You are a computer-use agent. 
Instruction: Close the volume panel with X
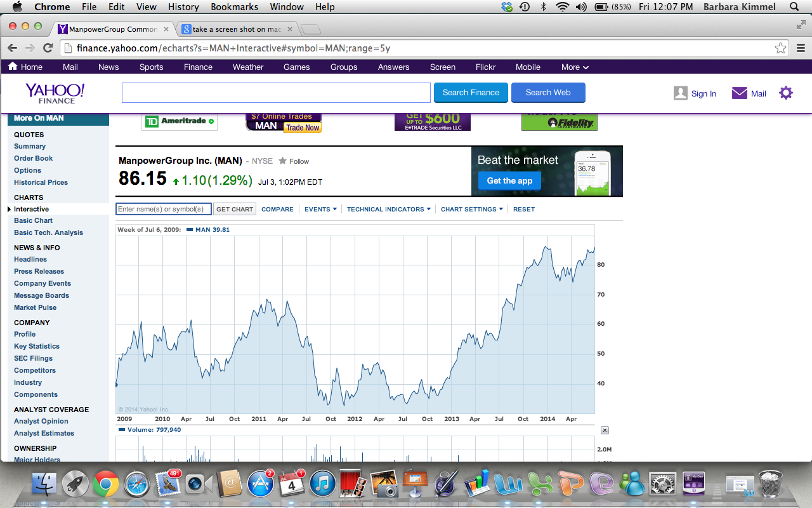(605, 430)
